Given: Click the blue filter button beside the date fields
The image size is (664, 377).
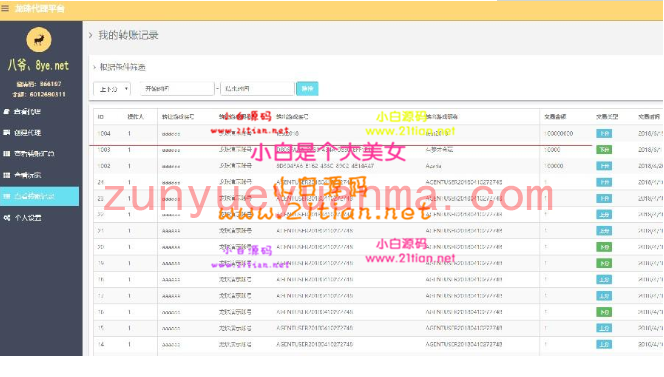Looking at the screenshot, I should (x=307, y=89).
